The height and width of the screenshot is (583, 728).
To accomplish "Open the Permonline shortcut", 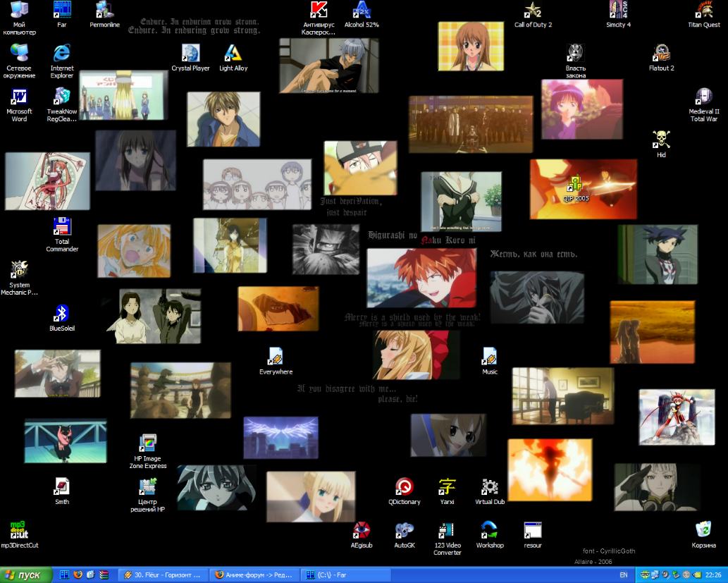I will coord(104,15).
